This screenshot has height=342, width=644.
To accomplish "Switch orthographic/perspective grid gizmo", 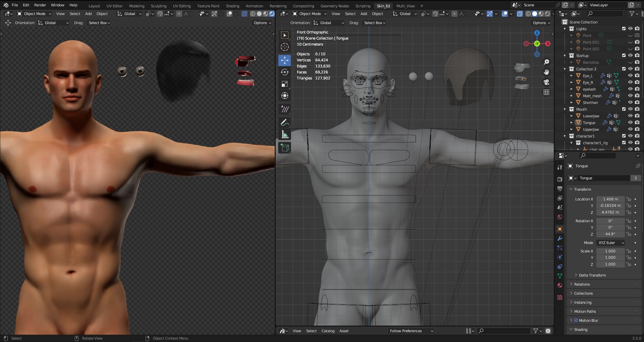I will 546,92.
